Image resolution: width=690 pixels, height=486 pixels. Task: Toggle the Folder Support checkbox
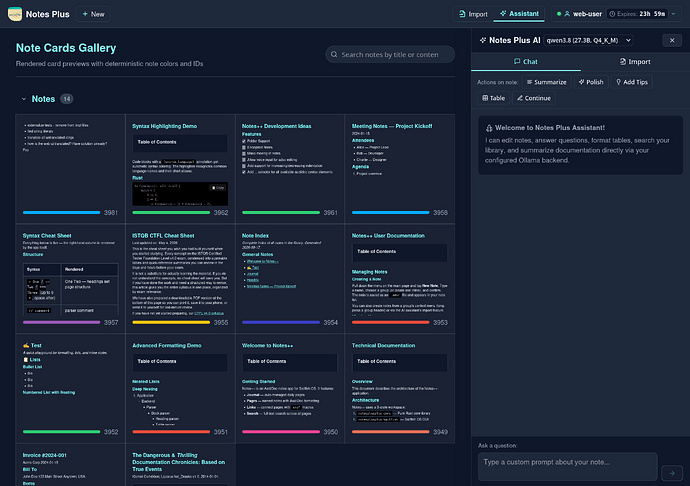point(244,141)
